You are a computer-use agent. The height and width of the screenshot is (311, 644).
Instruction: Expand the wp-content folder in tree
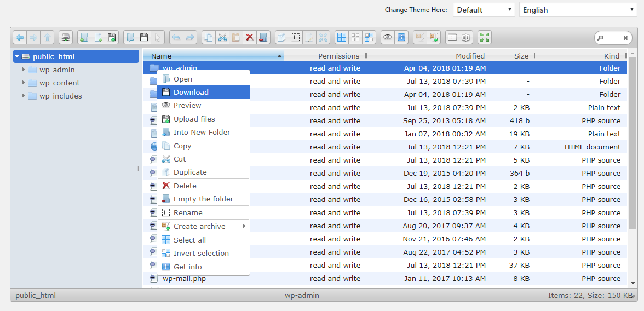coord(24,83)
